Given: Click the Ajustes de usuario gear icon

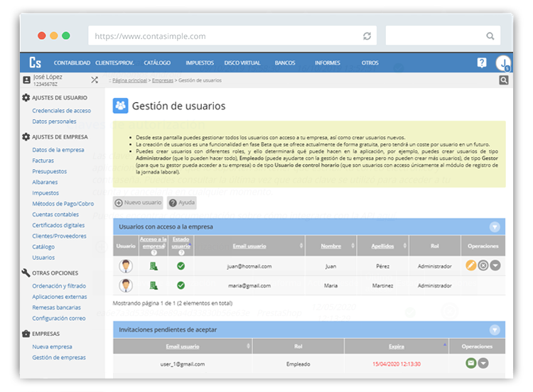Looking at the screenshot, I should [26, 97].
